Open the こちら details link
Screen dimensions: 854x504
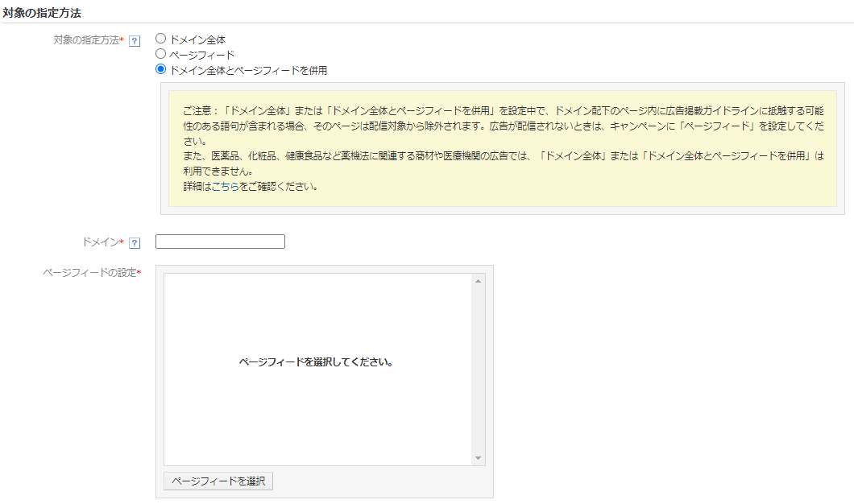coord(225,187)
